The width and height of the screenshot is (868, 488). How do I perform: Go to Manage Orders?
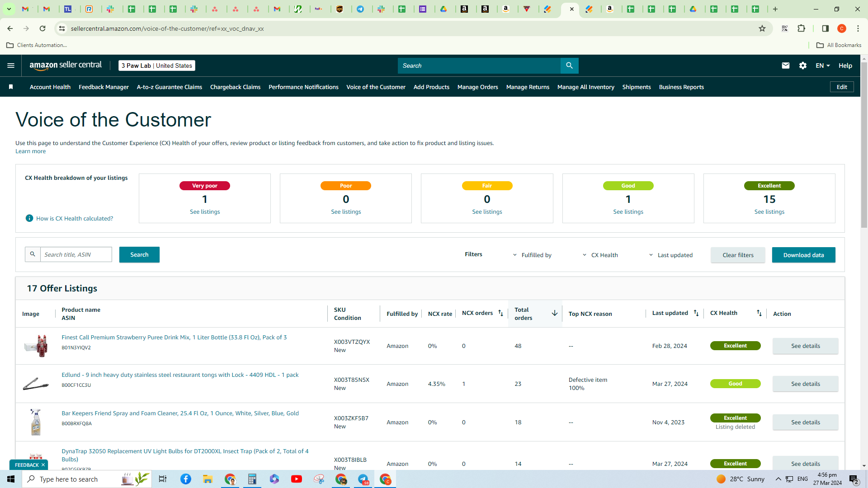pos(477,87)
